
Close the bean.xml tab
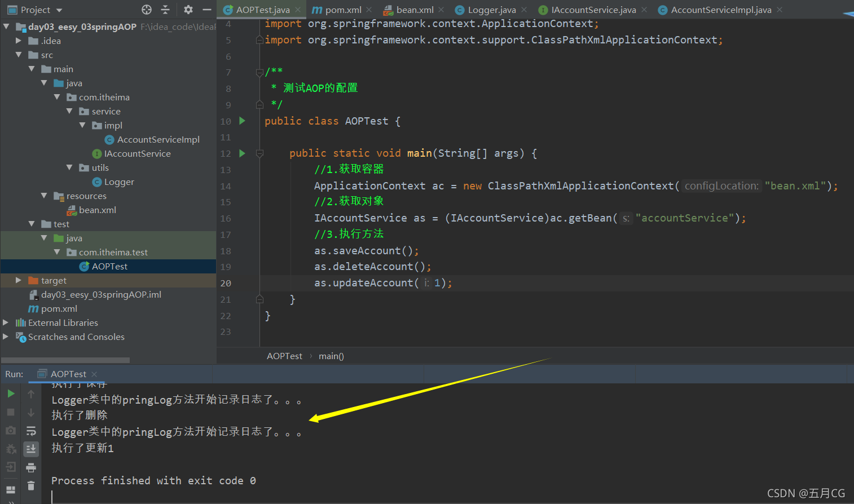tap(441, 10)
